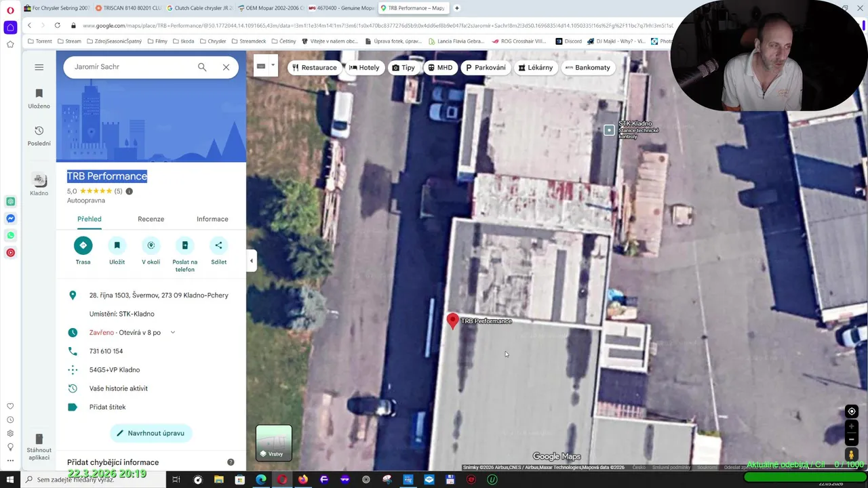Open the Torrent bookmarks folder
The height and width of the screenshot is (488, 868).
(x=39, y=41)
